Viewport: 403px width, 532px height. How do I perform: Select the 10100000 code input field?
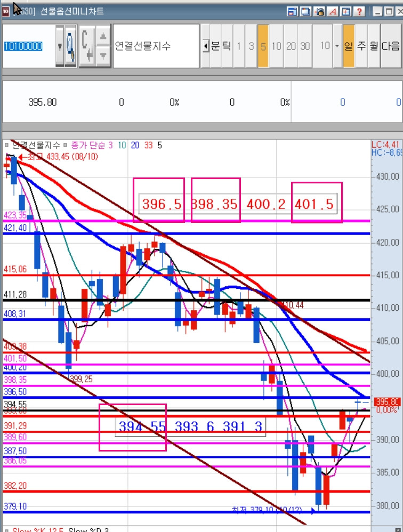(x=29, y=46)
